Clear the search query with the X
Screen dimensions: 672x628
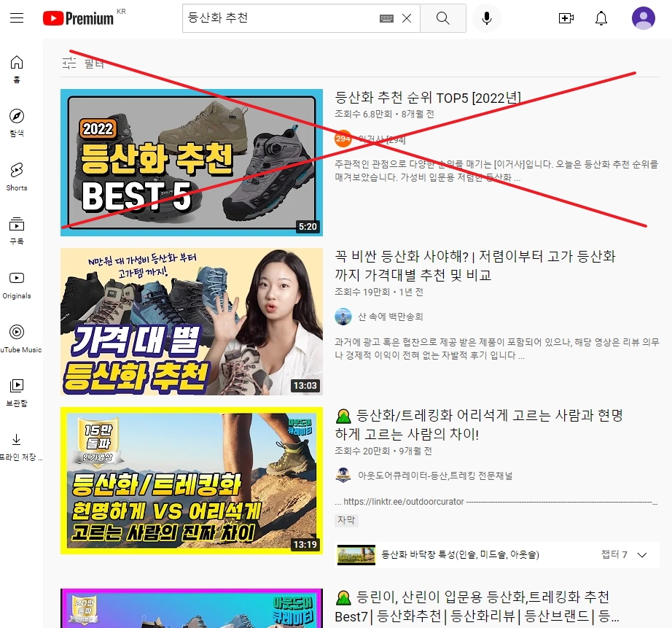406,18
